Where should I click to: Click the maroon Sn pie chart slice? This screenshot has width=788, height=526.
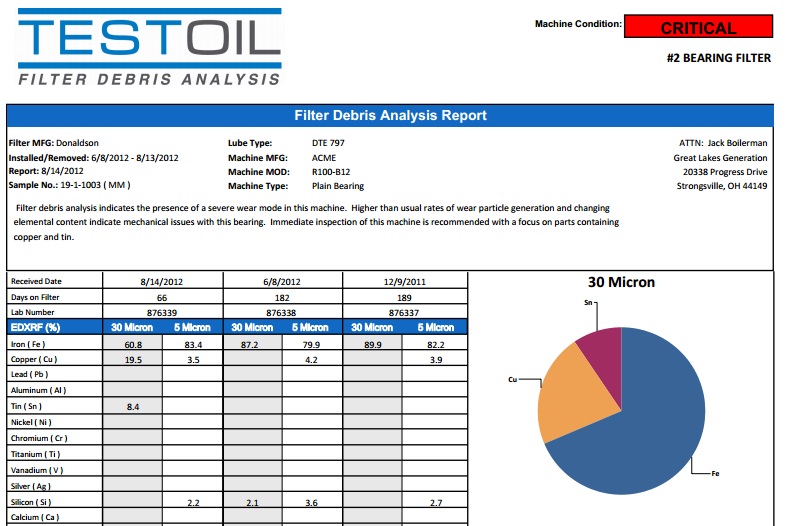600,351
